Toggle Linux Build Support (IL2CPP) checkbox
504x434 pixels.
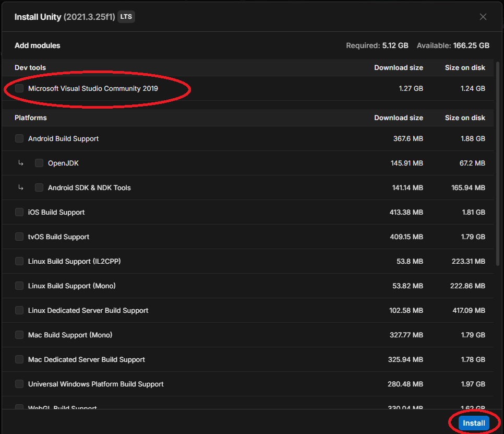19,261
